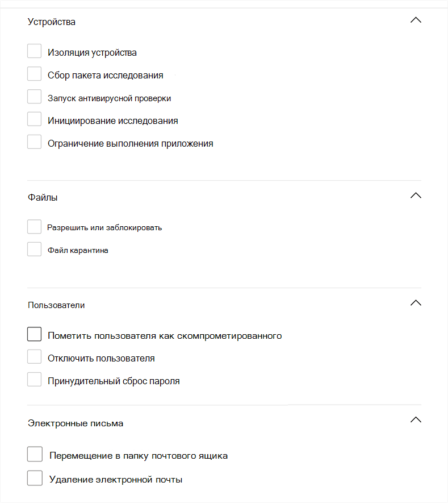
Task: Tick Пометить пользователя как скомпрометированного checkbox
Action: click(34, 334)
